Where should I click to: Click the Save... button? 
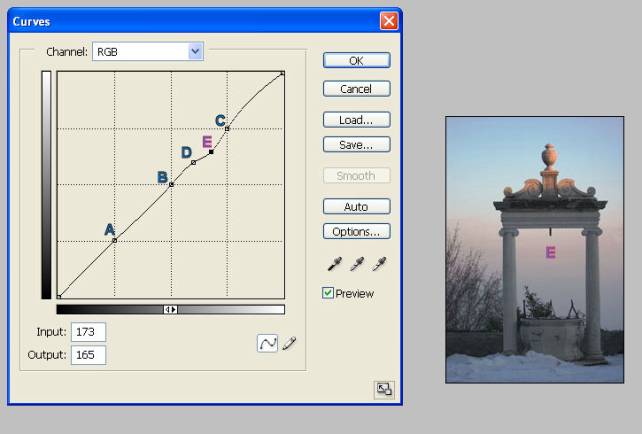356,145
